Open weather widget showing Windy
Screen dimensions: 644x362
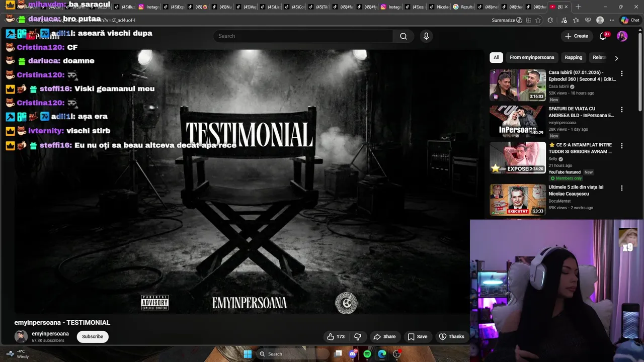[x=17, y=354]
